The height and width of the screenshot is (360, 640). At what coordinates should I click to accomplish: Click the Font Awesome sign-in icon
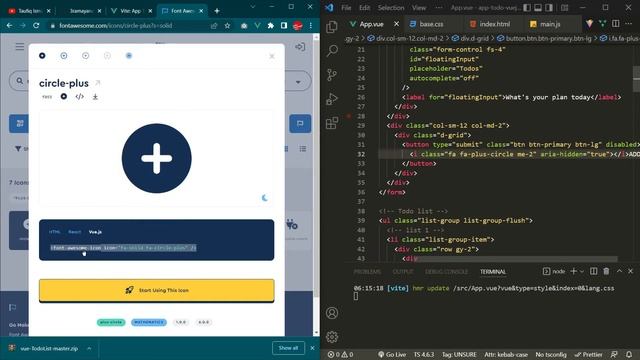tap(300, 47)
